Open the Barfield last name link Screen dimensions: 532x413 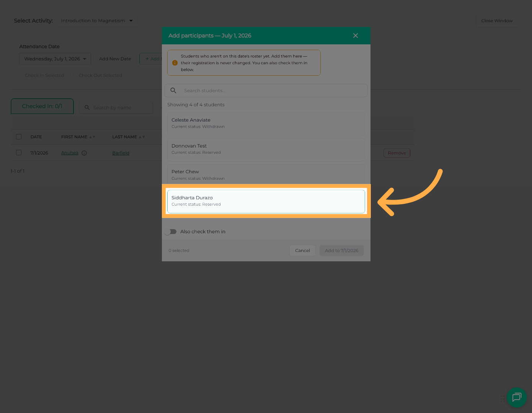pyautogui.click(x=121, y=153)
